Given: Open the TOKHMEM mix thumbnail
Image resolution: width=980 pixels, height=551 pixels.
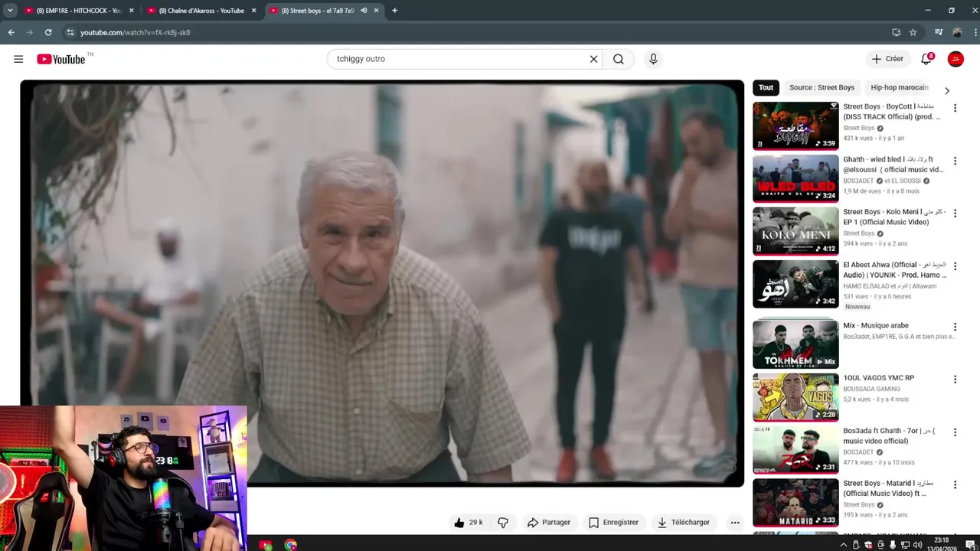Looking at the screenshot, I should click(x=795, y=344).
